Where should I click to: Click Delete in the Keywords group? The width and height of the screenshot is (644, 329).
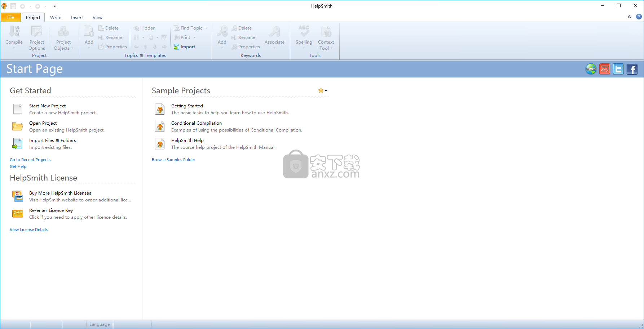[x=242, y=28]
